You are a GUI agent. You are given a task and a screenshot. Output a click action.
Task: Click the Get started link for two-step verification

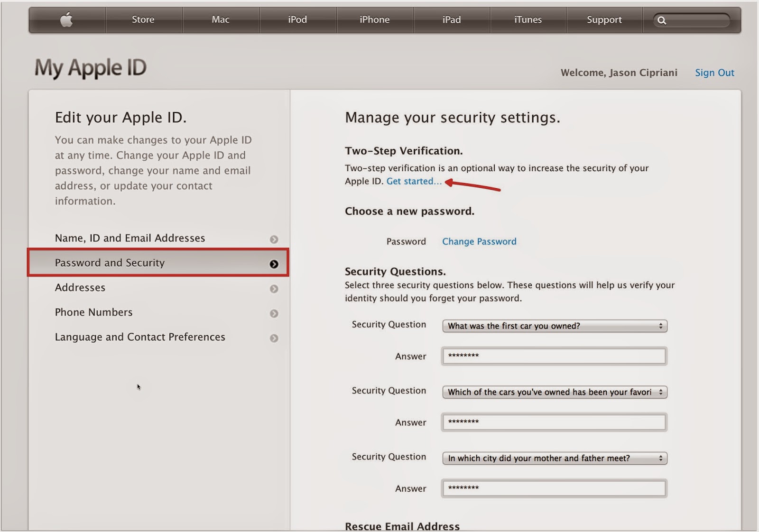tap(414, 181)
